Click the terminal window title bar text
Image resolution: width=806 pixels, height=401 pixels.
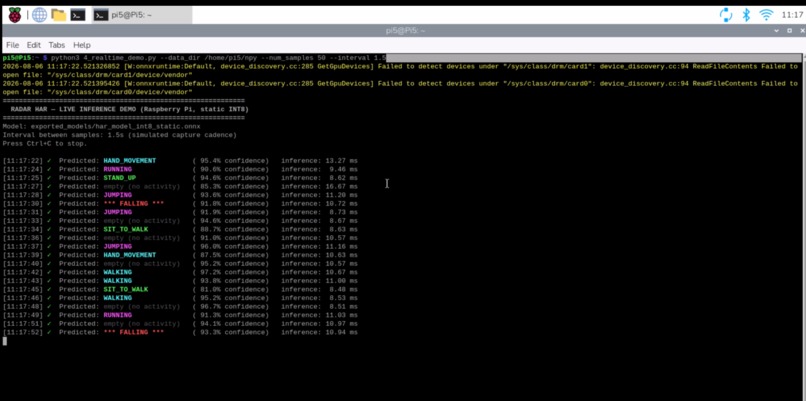pos(405,31)
